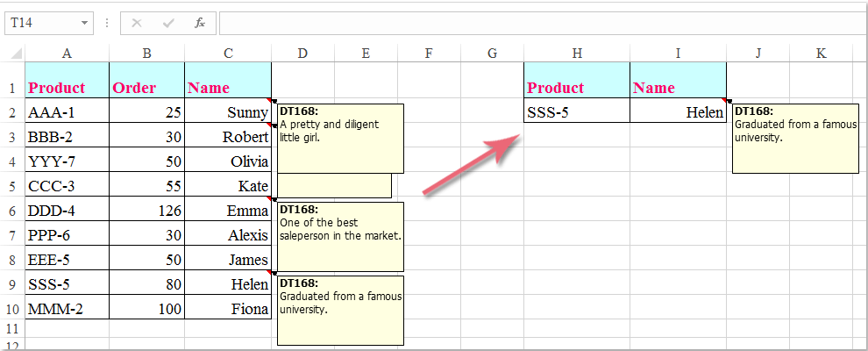868x351 pixels.
Task: Select column K header
Action: pyautogui.click(x=821, y=54)
